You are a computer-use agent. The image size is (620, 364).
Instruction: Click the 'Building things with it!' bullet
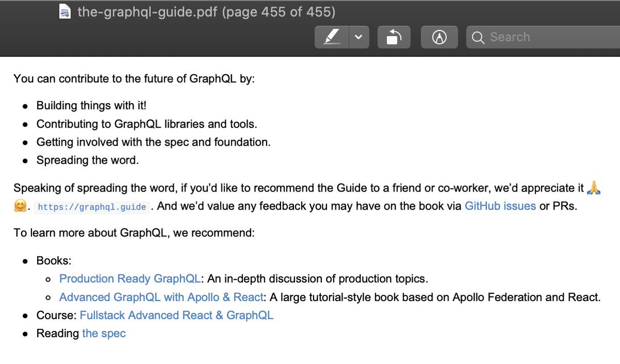(91, 106)
